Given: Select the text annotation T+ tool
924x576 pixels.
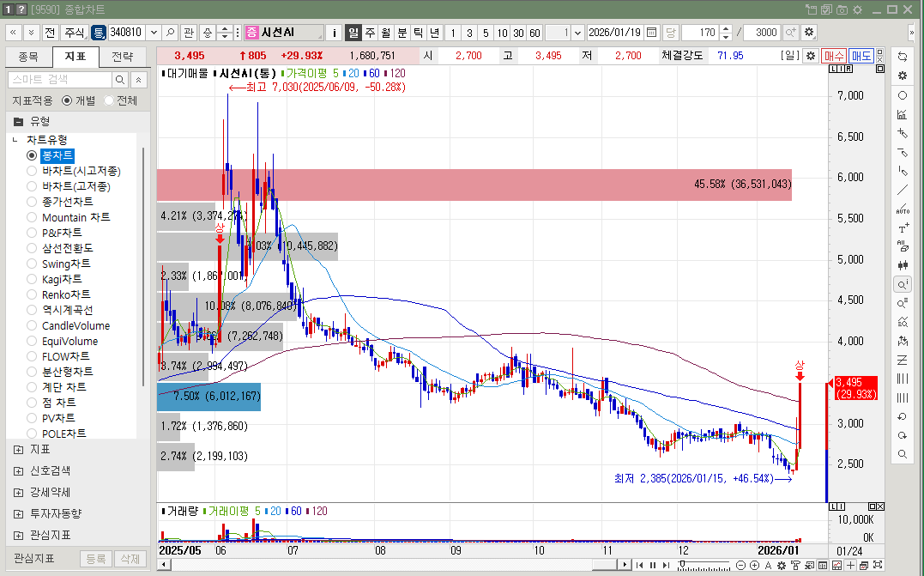Looking at the screenshot, I should click(x=903, y=227).
